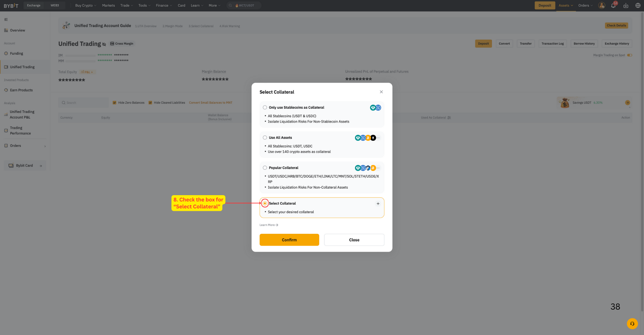Expand the Trade dropdown menu

(127, 5)
